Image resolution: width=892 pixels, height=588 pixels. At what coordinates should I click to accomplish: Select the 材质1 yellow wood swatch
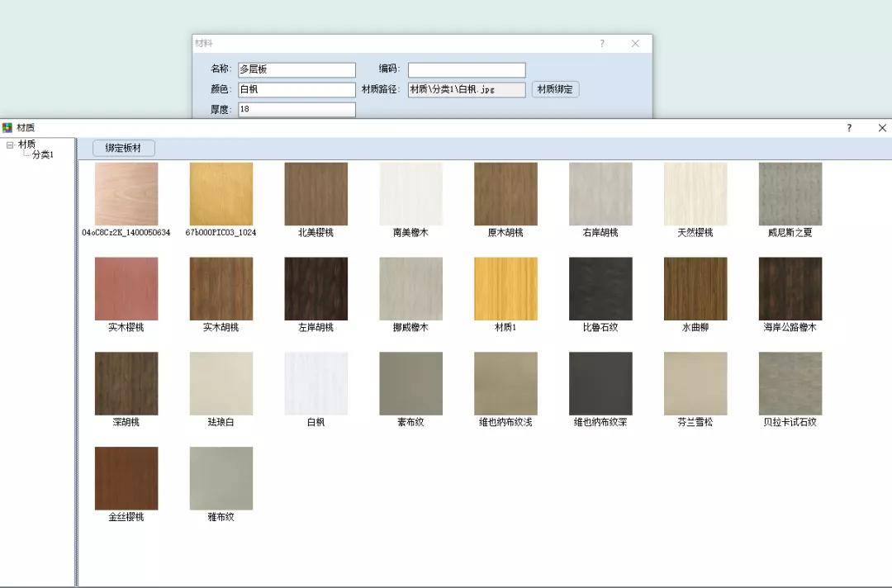click(x=505, y=289)
